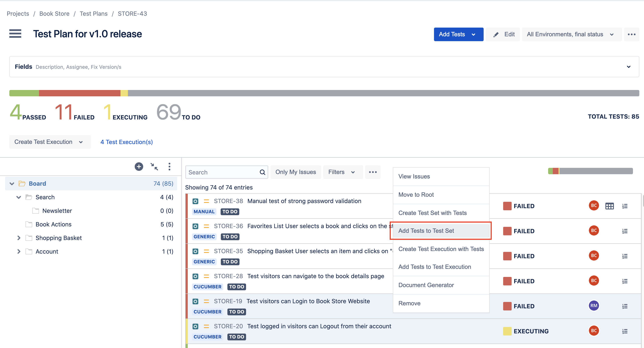Expand the Fields section chevron
The image size is (644, 348).
629,67
